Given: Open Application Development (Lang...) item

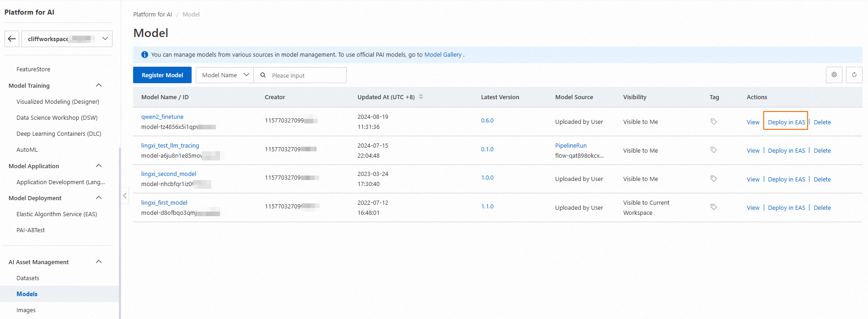Looking at the screenshot, I should [60, 182].
